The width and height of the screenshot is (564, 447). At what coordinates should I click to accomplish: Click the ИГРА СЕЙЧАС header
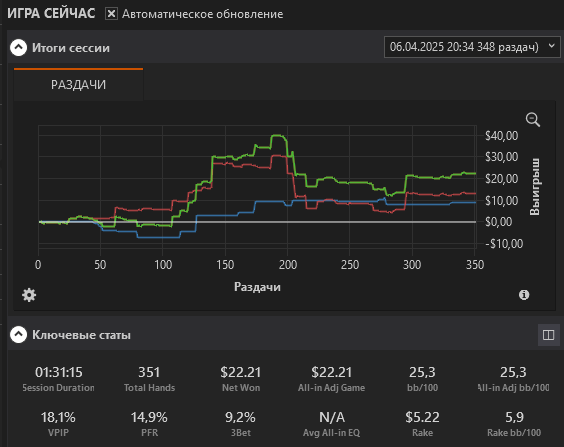pos(51,14)
